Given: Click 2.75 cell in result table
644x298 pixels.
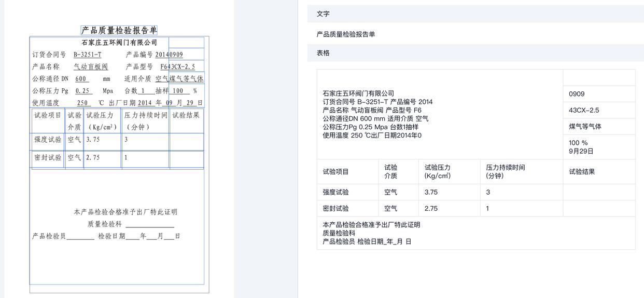Looking at the screenshot, I should click(449, 208).
